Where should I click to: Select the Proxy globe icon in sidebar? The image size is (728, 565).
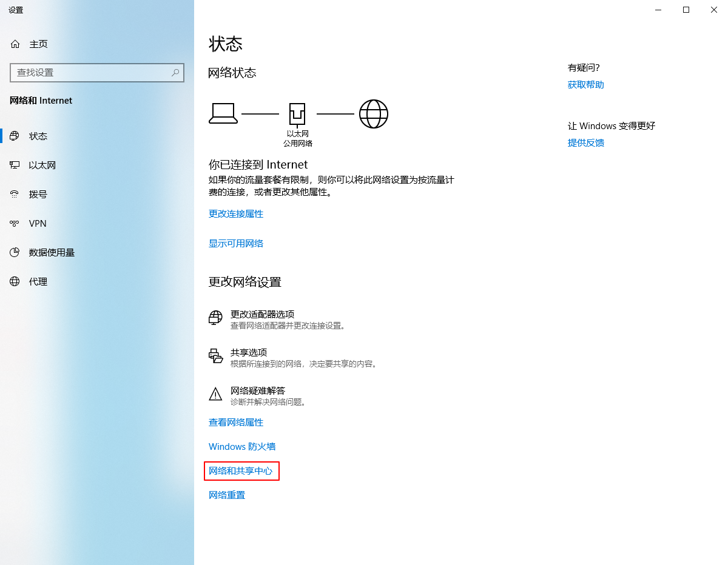coord(15,281)
